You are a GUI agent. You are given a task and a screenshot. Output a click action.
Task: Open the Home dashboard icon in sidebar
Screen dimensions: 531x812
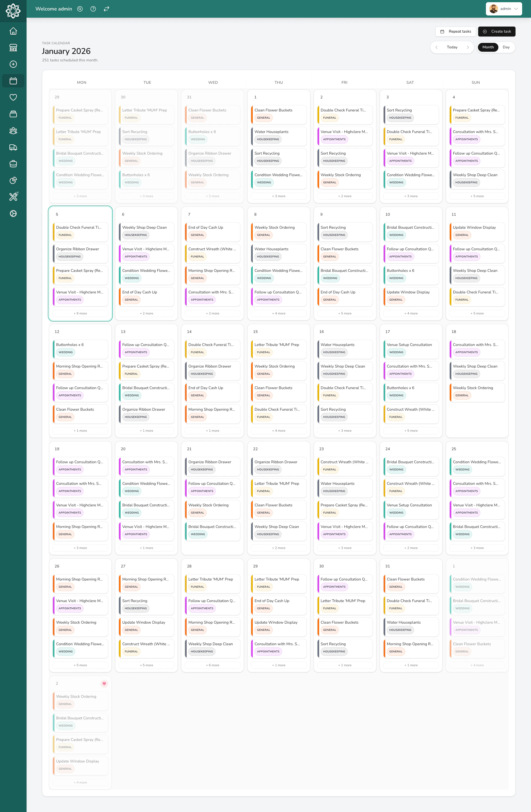13,31
